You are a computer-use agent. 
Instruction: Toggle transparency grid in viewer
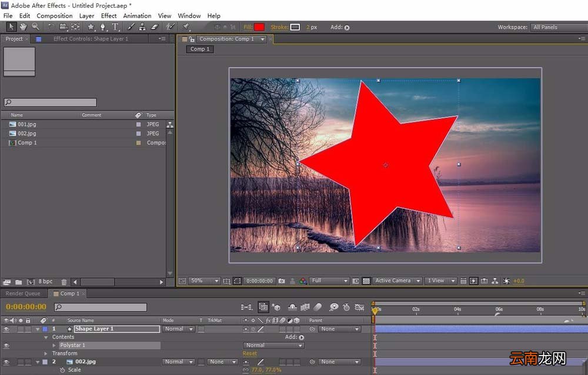point(366,281)
